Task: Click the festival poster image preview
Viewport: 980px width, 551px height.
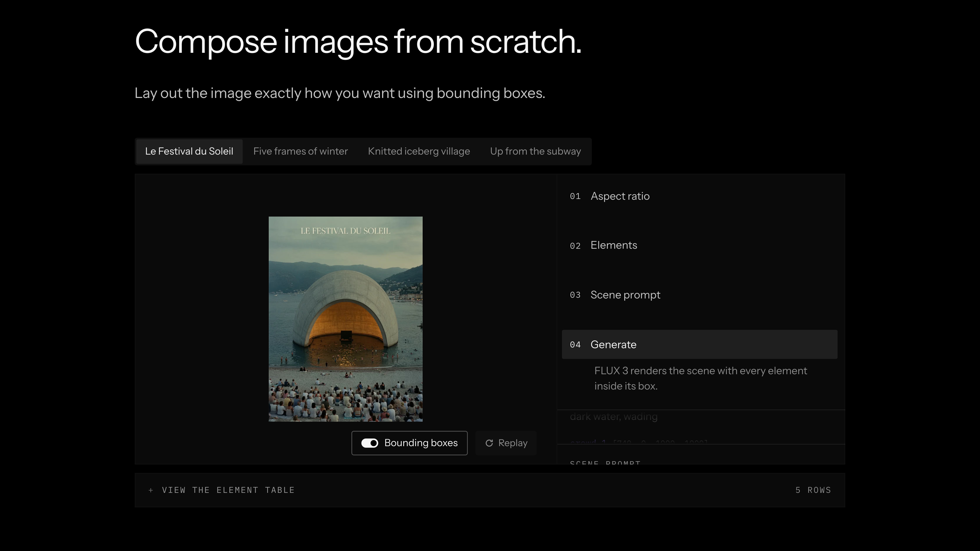Action: [x=346, y=319]
